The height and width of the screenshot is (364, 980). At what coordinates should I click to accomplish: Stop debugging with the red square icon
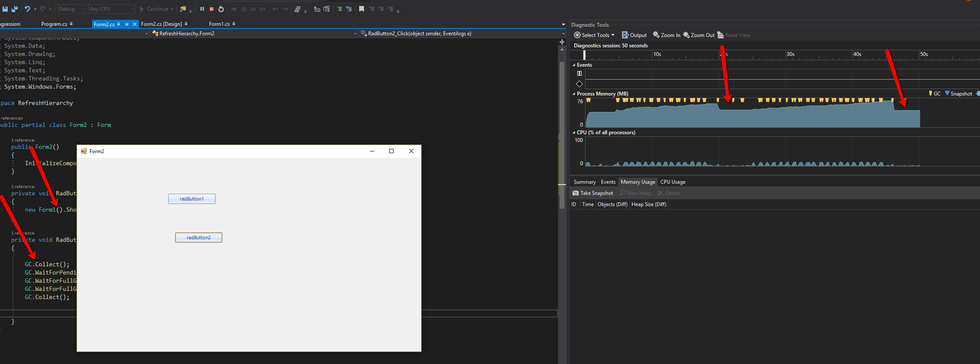[x=211, y=9]
